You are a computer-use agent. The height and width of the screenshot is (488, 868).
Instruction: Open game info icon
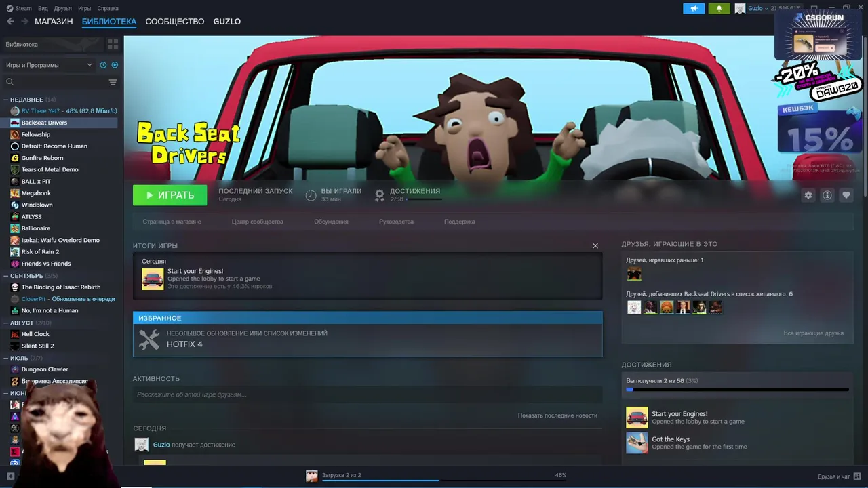(x=827, y=195)
